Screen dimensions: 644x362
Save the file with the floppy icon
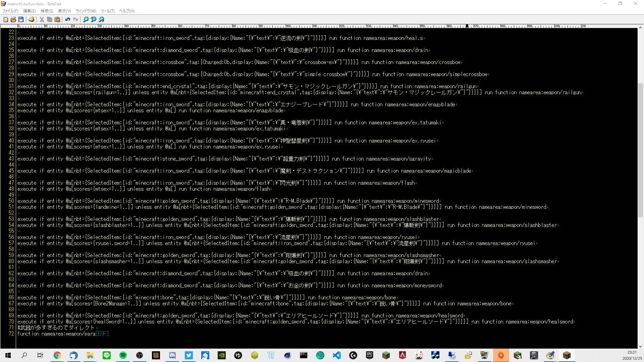[21, 19]
